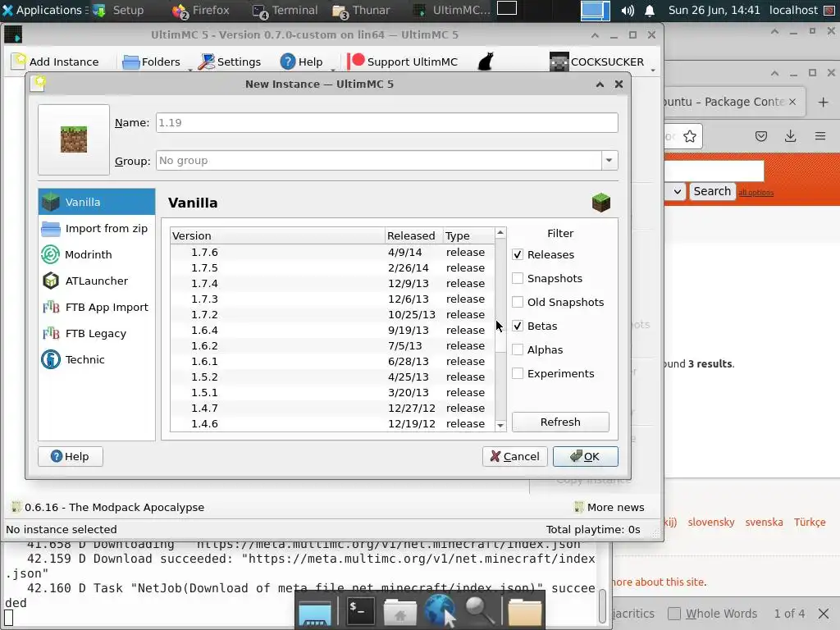
Task: Click More news in UltimMC
Action: (609, 507)
